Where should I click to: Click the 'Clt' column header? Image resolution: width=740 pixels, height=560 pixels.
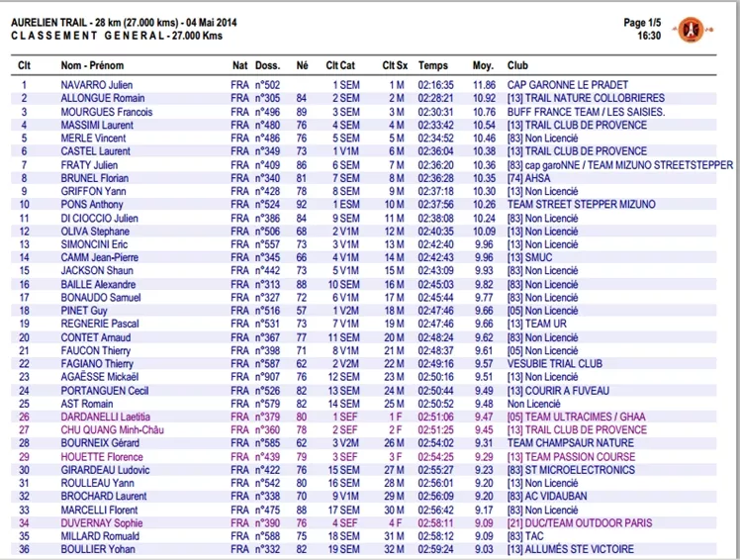pos(24,65)
